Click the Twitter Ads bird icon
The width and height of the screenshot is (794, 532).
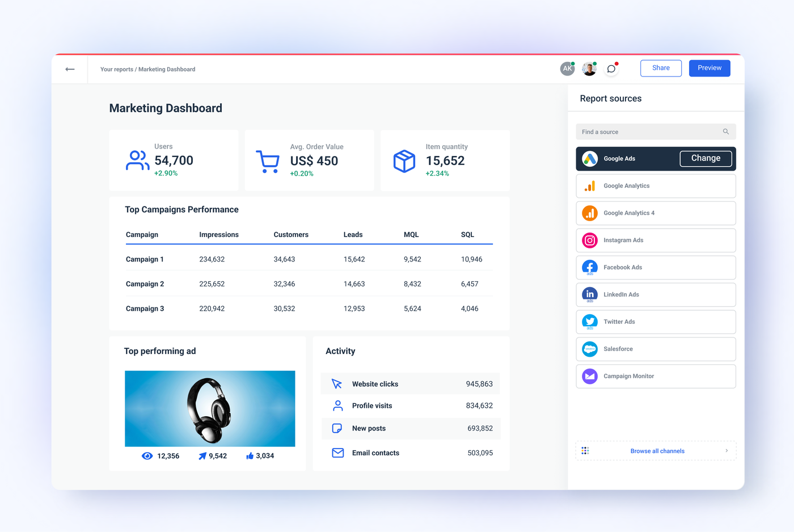point(589,322)
